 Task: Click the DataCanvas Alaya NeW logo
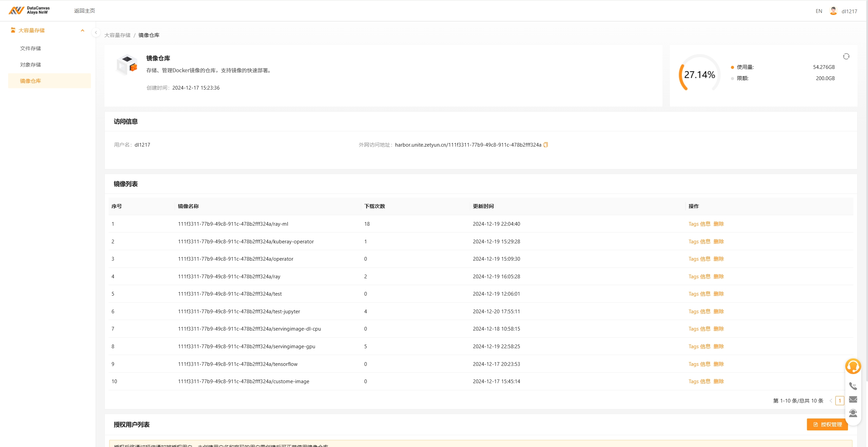(29, 10)
